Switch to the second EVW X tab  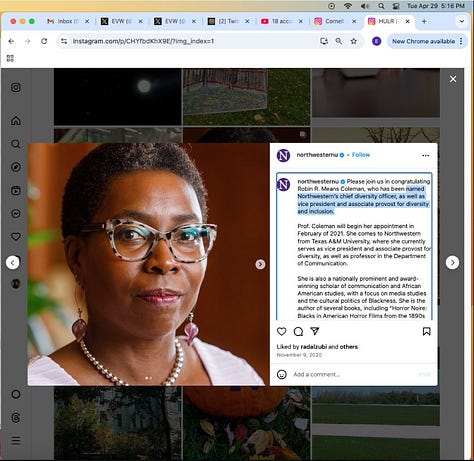tap(175, 21)
